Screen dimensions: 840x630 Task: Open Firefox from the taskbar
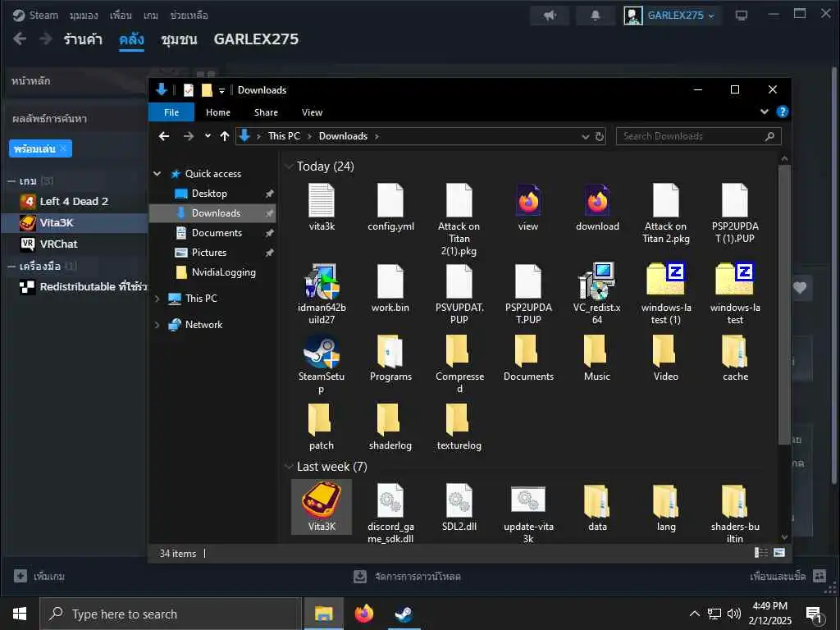tap(363, 614)
